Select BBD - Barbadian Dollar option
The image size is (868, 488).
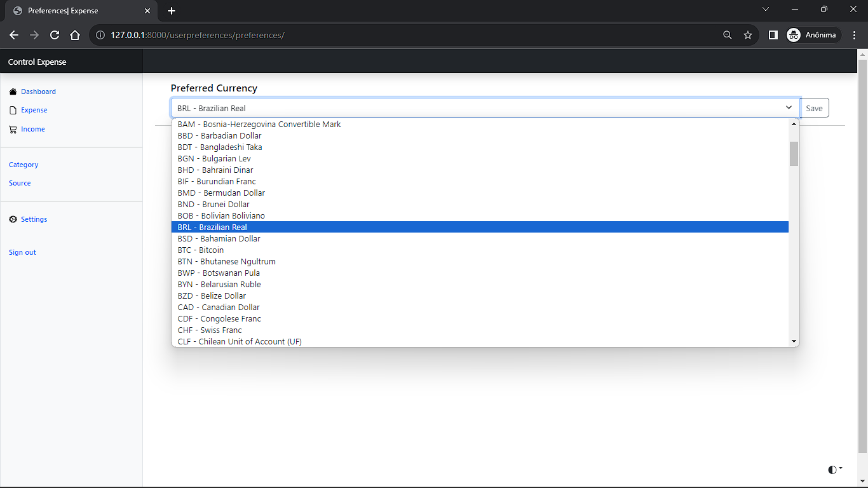pos(480,135)
